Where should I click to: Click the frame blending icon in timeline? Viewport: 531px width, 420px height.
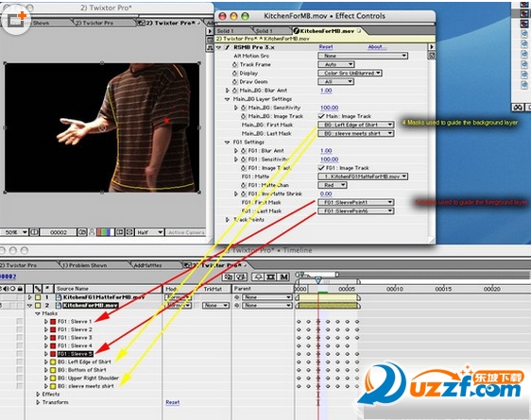coord(270,277)
